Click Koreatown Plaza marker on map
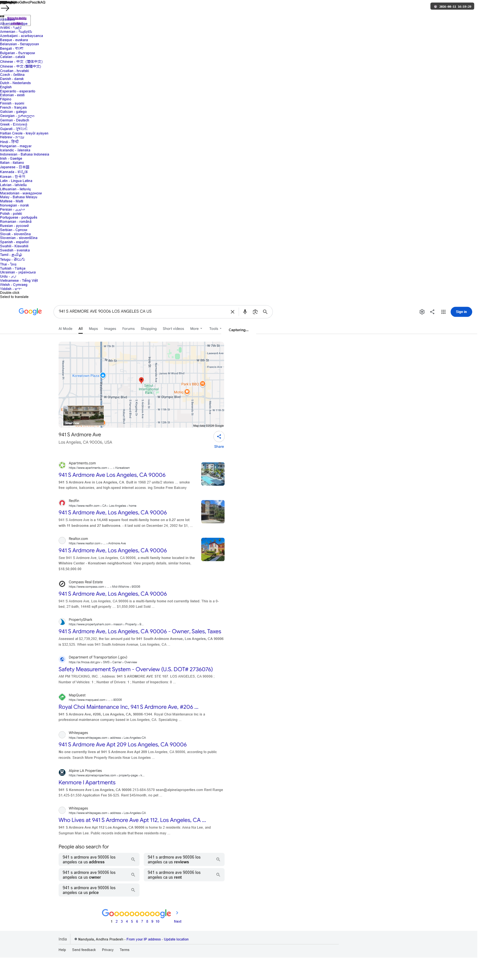Viewport: 483px width, 980px height. coord(103,375)
